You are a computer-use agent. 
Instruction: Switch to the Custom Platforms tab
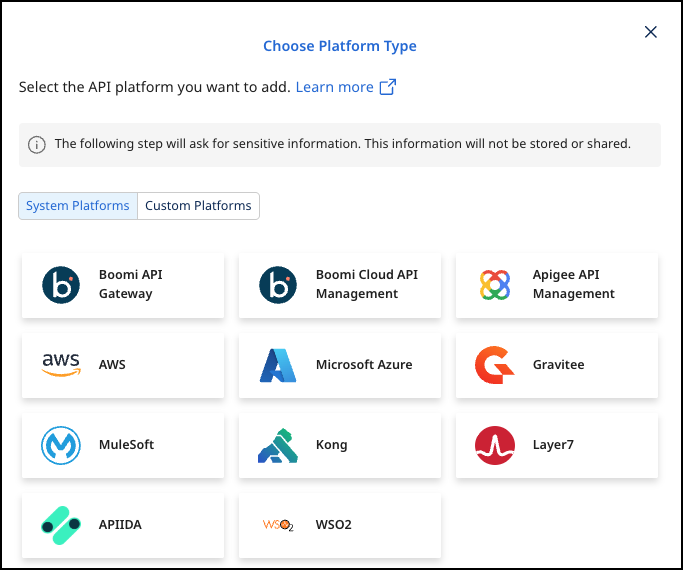(x=198, y=206)
